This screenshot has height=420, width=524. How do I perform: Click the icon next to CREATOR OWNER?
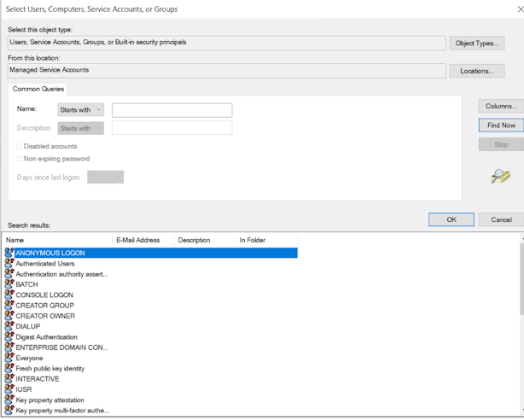coord(9,316)
